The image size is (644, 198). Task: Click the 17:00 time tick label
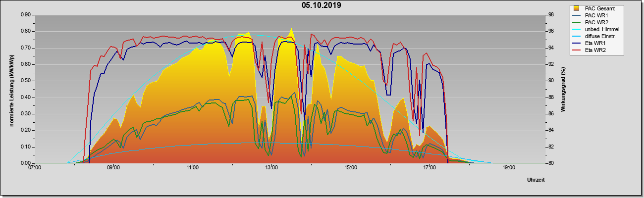[429, 167]
